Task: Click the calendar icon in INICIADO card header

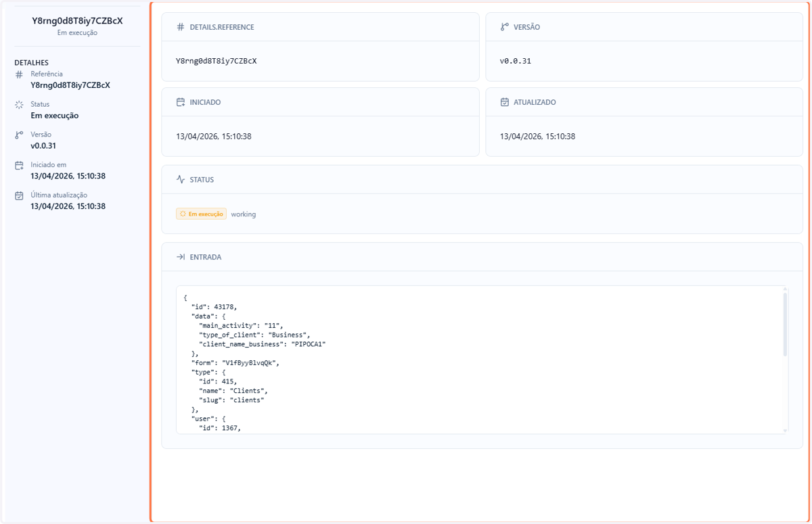Action: tap(180, 102)
